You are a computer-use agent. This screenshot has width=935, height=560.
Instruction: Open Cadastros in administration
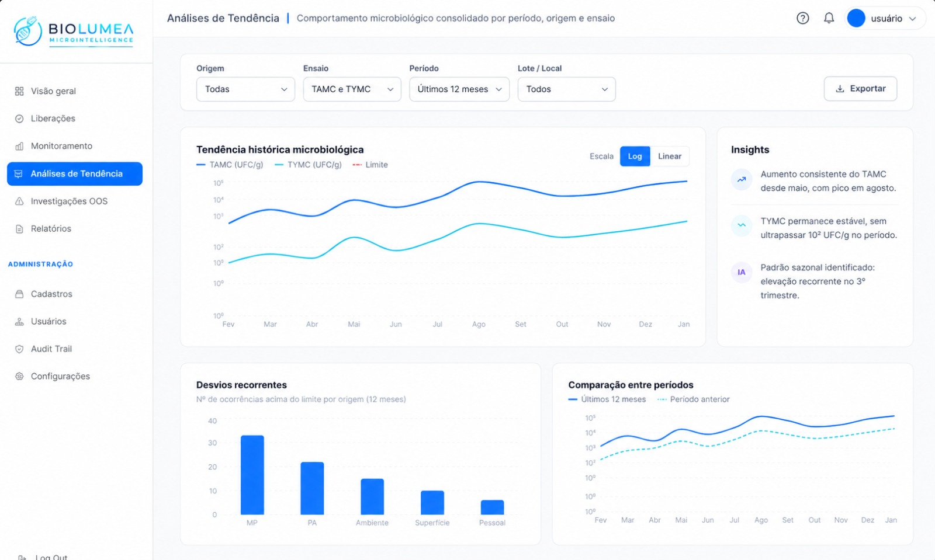(x=75, y=294)
